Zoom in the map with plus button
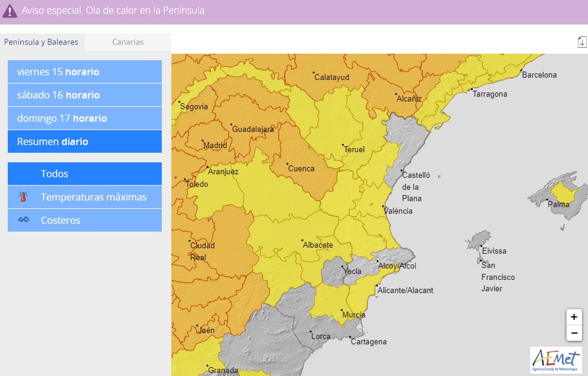Viewport: 588px width, 376px height. (574, 317)
